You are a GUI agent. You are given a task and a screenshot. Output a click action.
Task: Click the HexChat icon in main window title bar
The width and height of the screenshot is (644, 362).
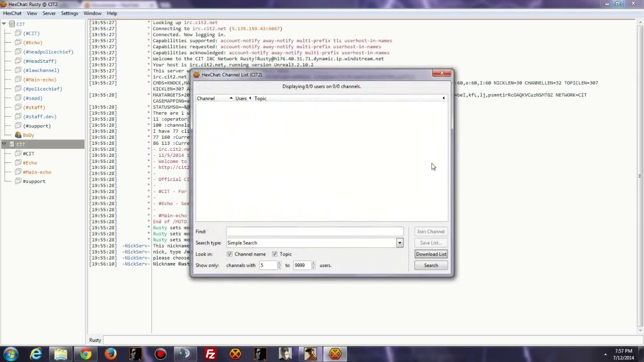(x=4, y=5)
